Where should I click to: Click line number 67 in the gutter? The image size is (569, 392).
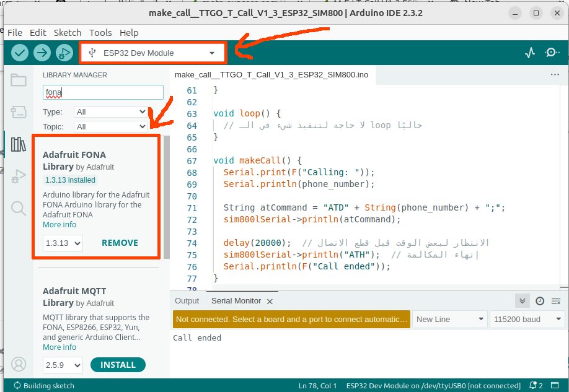tap(192, 160)
